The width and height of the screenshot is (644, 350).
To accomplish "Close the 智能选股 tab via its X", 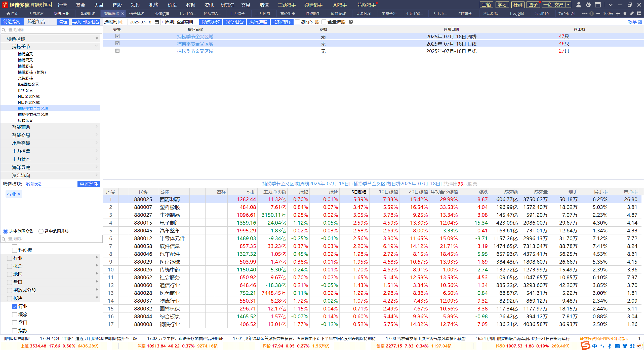I will (x=123, y=14).
